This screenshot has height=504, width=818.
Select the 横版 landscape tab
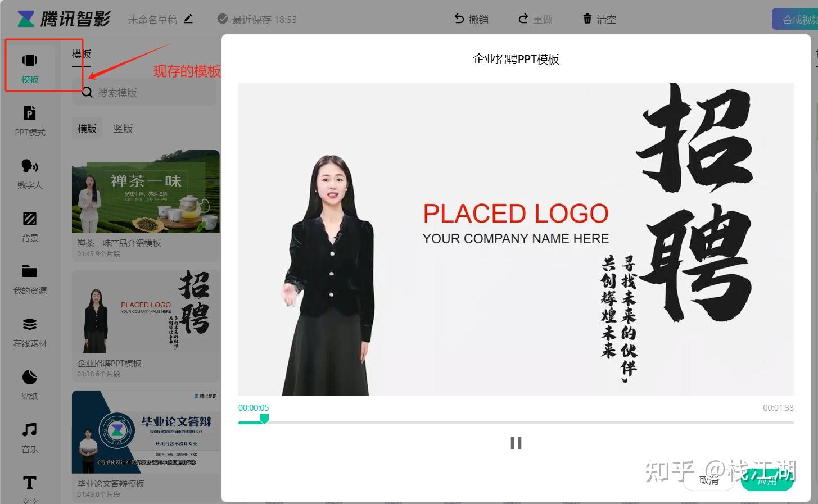tap(87, 129)
